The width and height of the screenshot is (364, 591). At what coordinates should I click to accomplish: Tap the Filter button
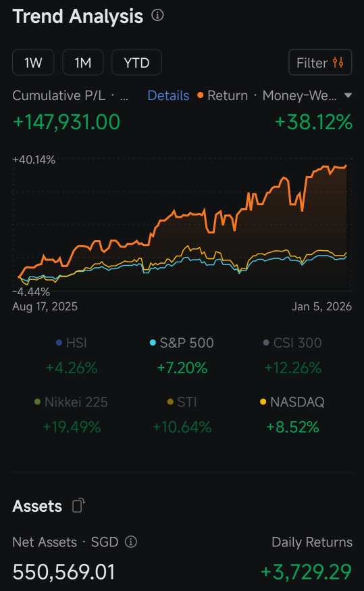tap(320, 62)
